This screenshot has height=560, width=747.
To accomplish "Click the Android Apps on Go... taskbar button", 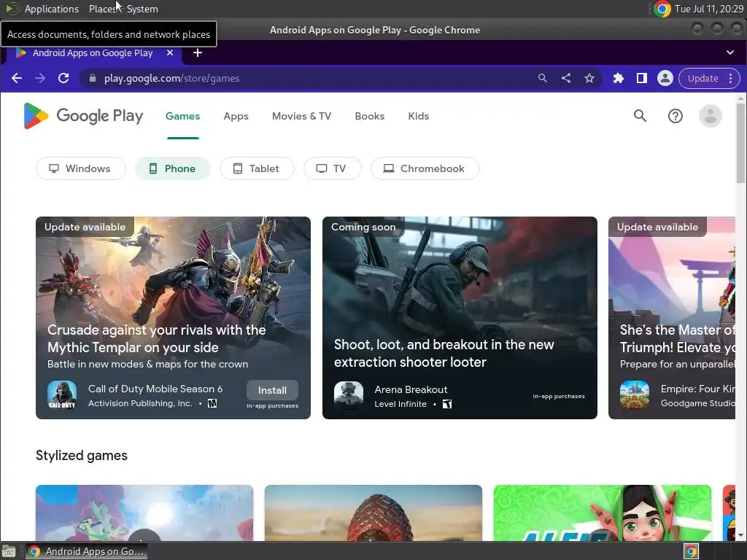I will click(86, 551).
